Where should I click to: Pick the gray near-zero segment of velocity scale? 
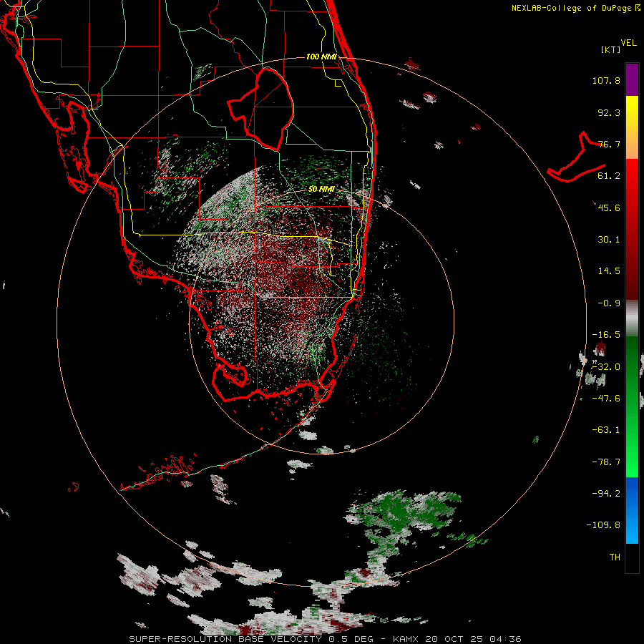(x=632, y=318)
